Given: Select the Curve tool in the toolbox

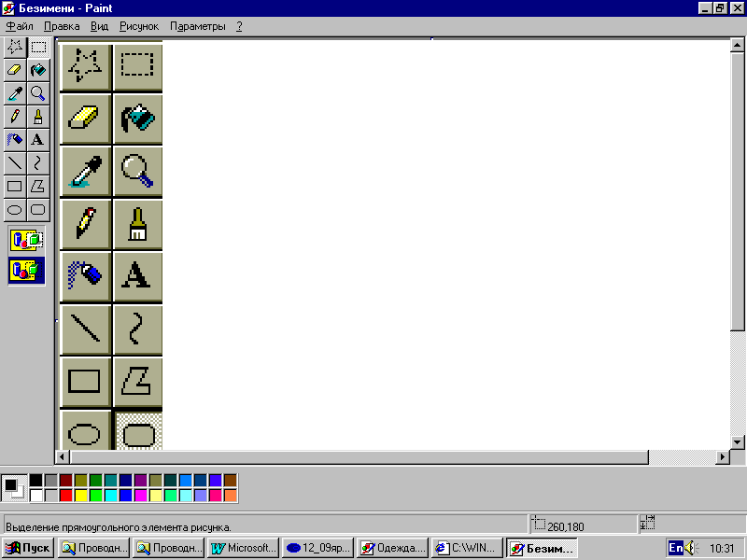Looking at the screenshot, I should 38,162.
